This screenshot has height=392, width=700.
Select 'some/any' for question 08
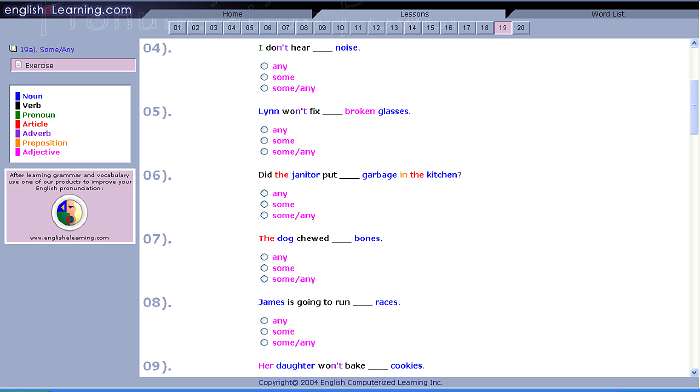pos(264,343)
